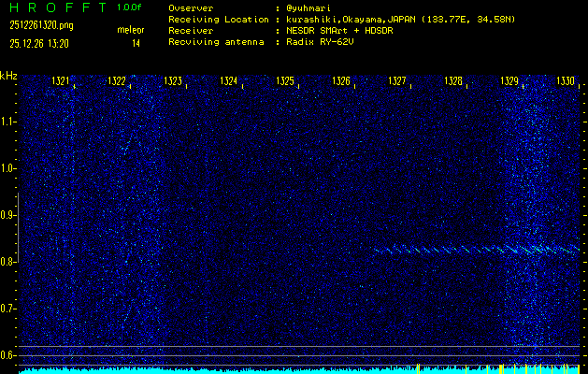The height and width of the screenshot is (374, 588).
Task: Click the 1325 time marker
Action: (x=285, y=82)
